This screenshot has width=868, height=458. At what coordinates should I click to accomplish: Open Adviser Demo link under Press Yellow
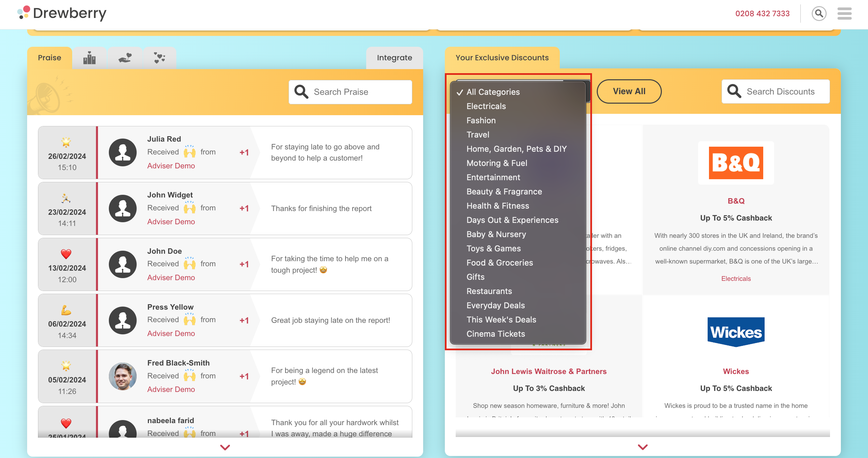click(171, 334)
